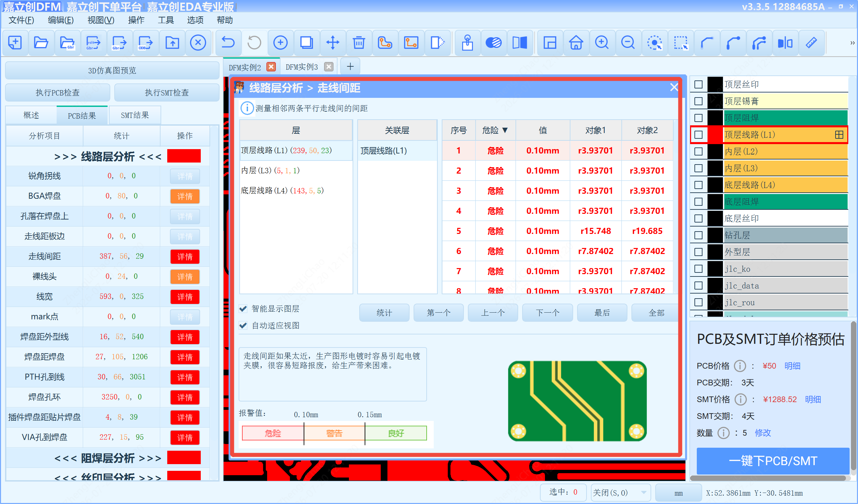Toggle the 顶层锡膏 layer checkbox
The height and width of the screenshot is (504, 858).
tap(698, 101)
